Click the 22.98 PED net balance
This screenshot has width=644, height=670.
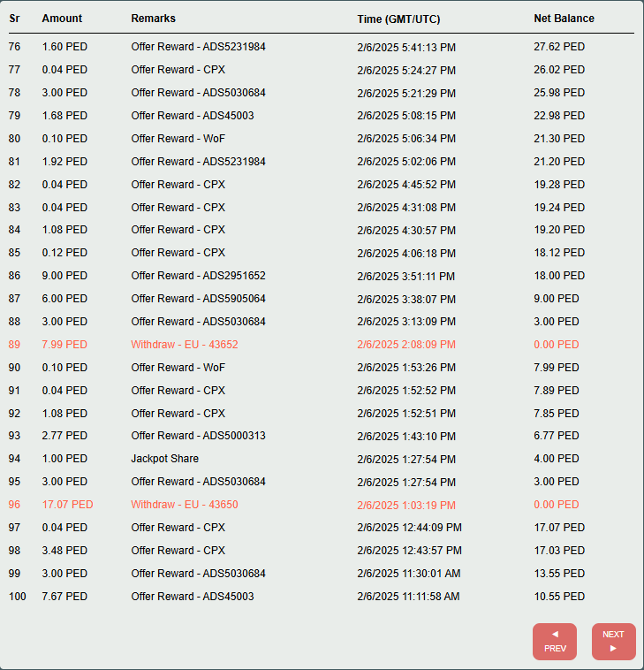pos(559,116)
